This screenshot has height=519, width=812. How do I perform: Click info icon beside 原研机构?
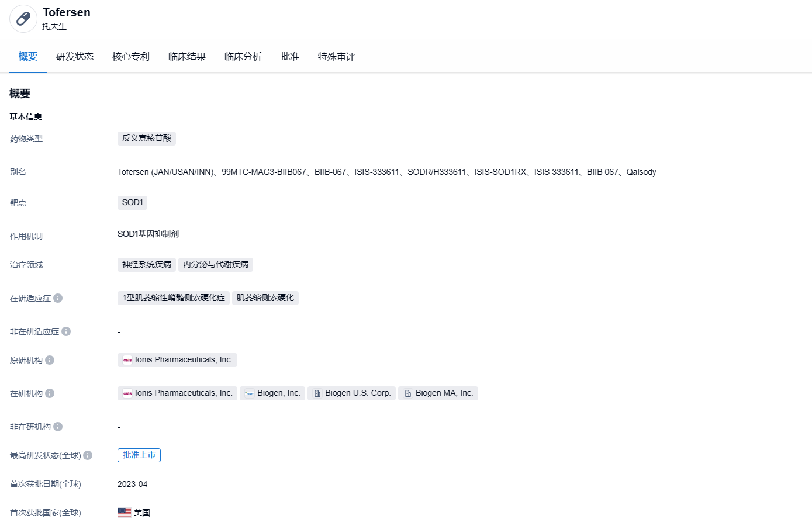[50, 360]
